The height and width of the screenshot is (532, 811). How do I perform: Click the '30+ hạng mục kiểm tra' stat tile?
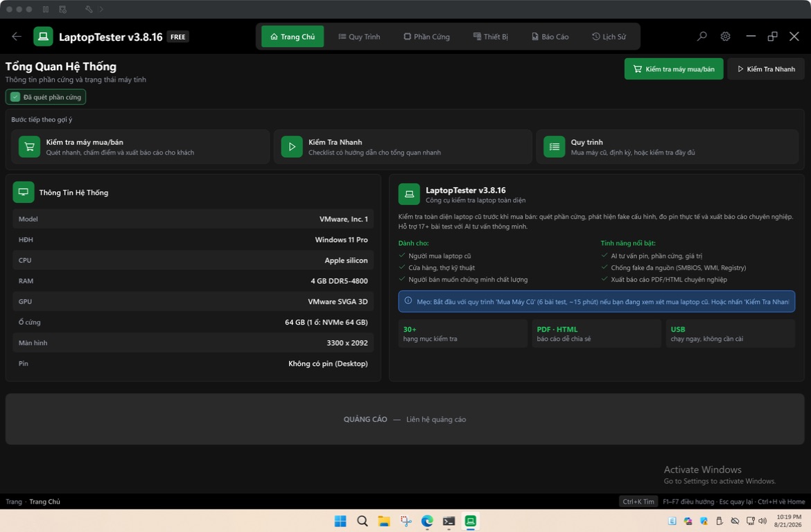click(462, 333)
